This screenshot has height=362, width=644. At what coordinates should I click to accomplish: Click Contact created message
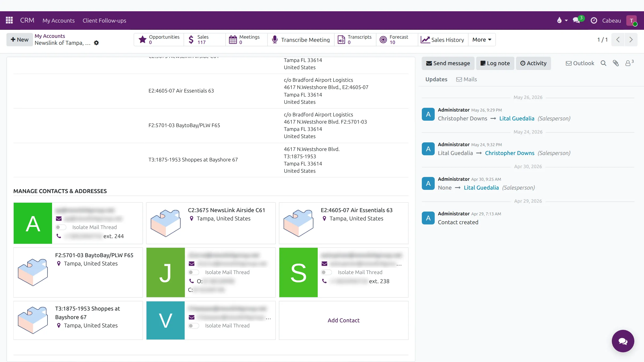458,222
